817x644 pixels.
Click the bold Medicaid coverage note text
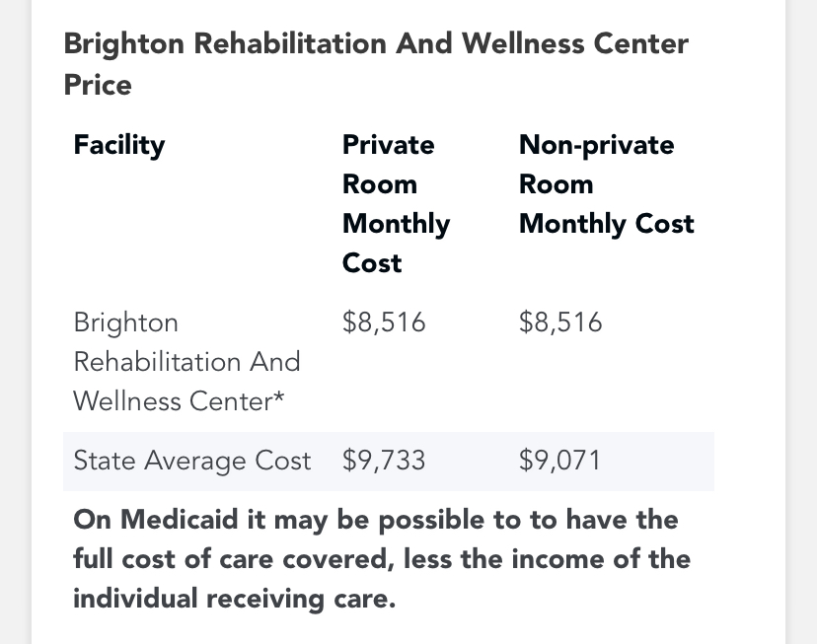pyautogui.click(x=382, y=559)
